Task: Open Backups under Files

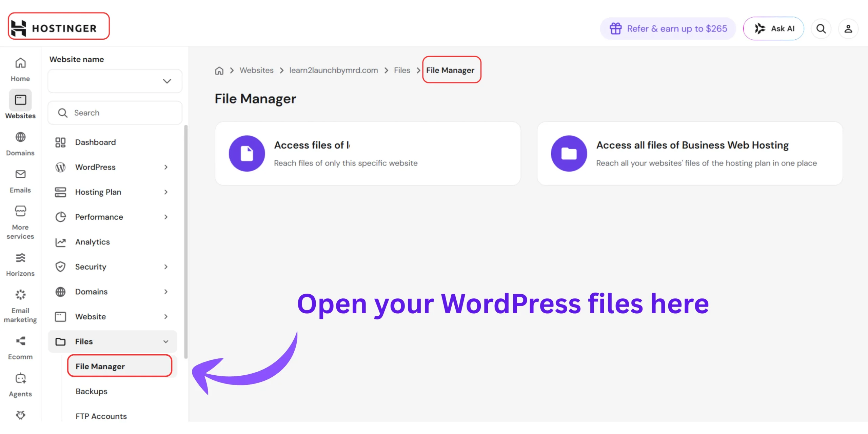Action: point(92,391)
